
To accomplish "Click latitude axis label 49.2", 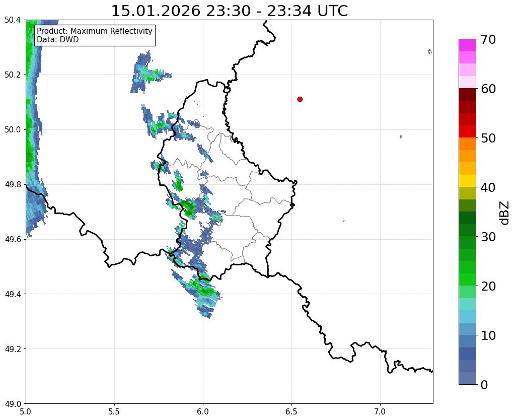I will point(13,349).
